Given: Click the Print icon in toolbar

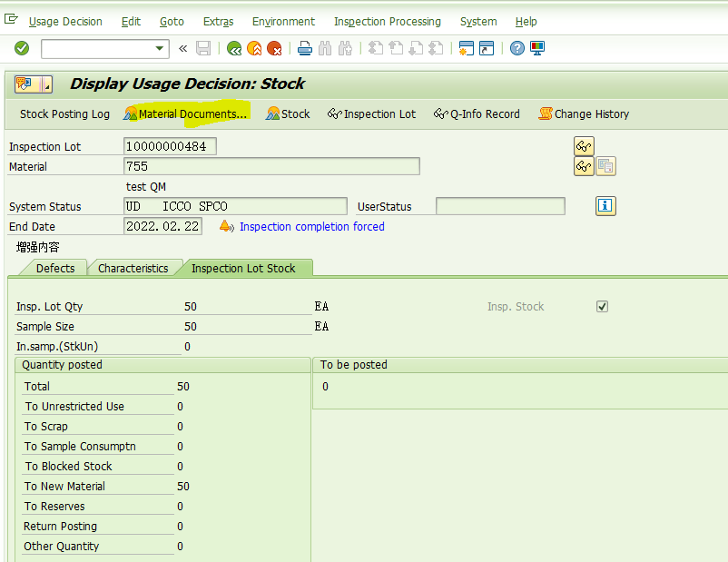Looking at the screenshot, I should [x=305, y=48].
